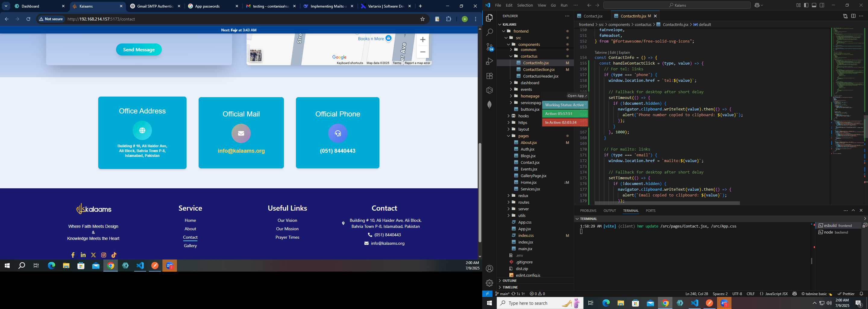Click the Chrome page vertical scrollbar thumb
Screen dimensions: 868x309
[480, 192]
